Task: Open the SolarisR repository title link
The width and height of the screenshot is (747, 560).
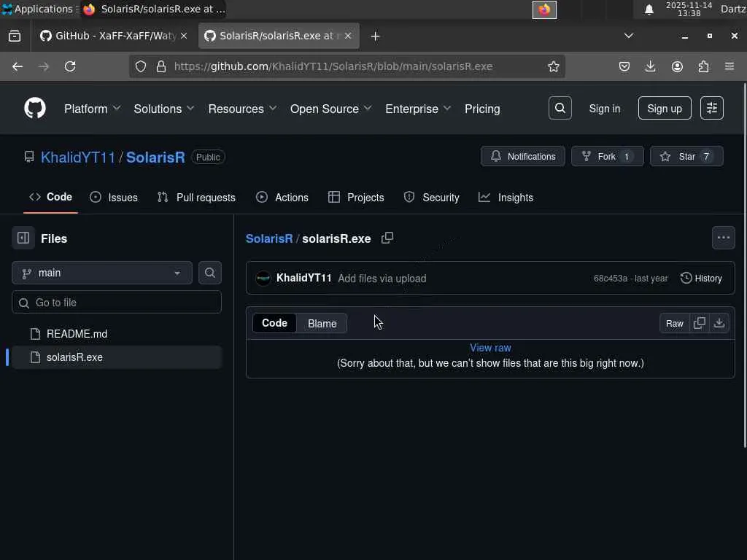Action: coord(155,157)
